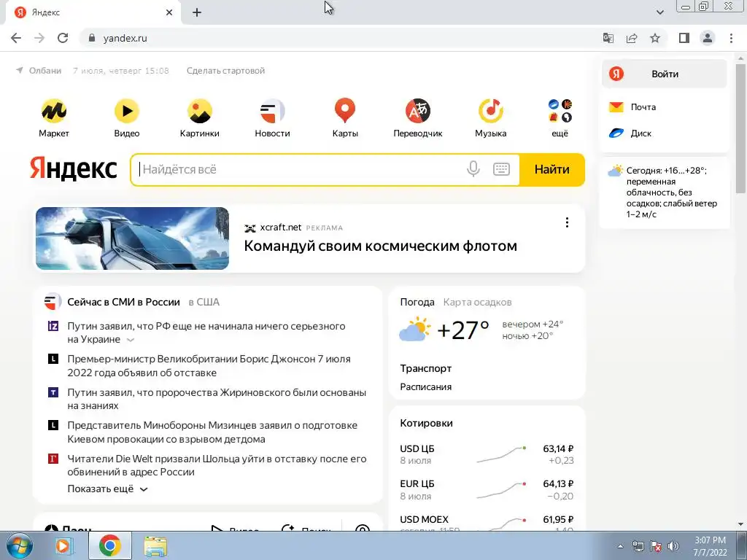
Task: Open File Explorer from taskbar
Action: coord(155,545)
